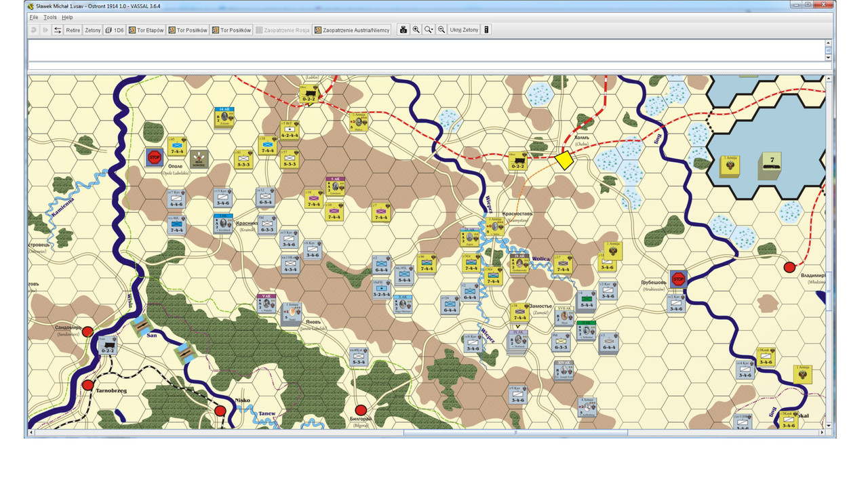Click the red circle at Sandomierz
Screen dimensions: 868x488
[87, 331]
